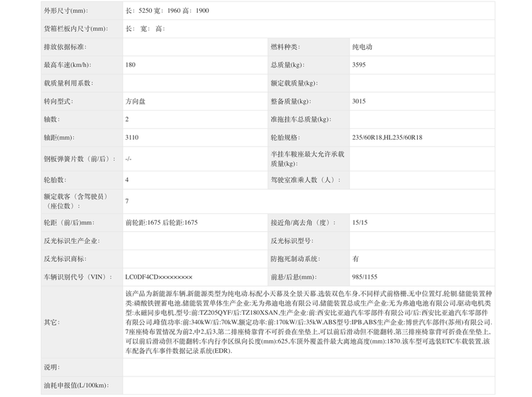Image resolution: width=532 pixels, height=397 pixels.
Task: Click the ABS system value 有
Action: (355, 259)
